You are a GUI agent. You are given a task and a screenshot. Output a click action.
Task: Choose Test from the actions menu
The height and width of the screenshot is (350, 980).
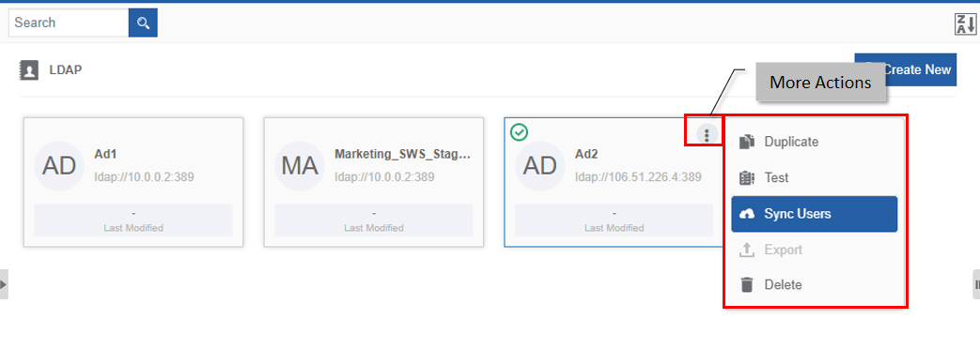[x=815, y=178]
